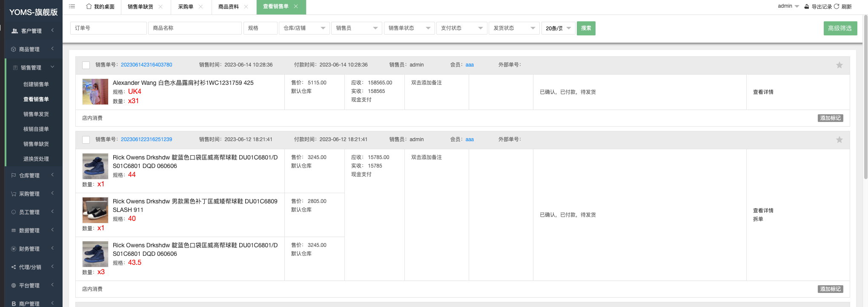Collapse sidebar with hamburger menu icon
Screen dimensions: 868x307
point(72,6)
